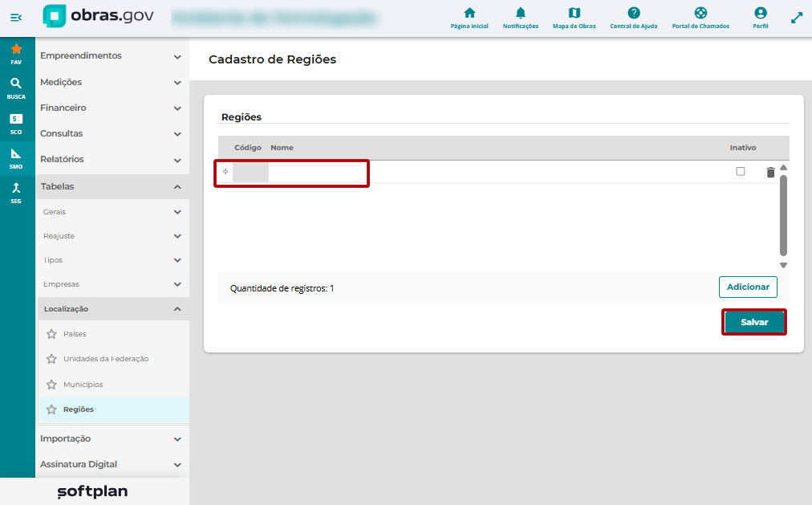
Task: Expand the Financeiro menu
Action: (112, 108)
